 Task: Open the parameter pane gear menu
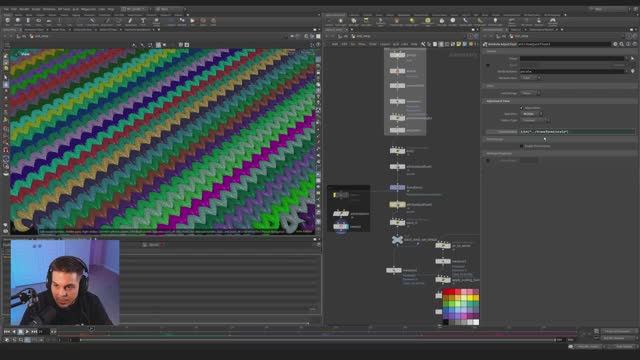pos(615,44)
